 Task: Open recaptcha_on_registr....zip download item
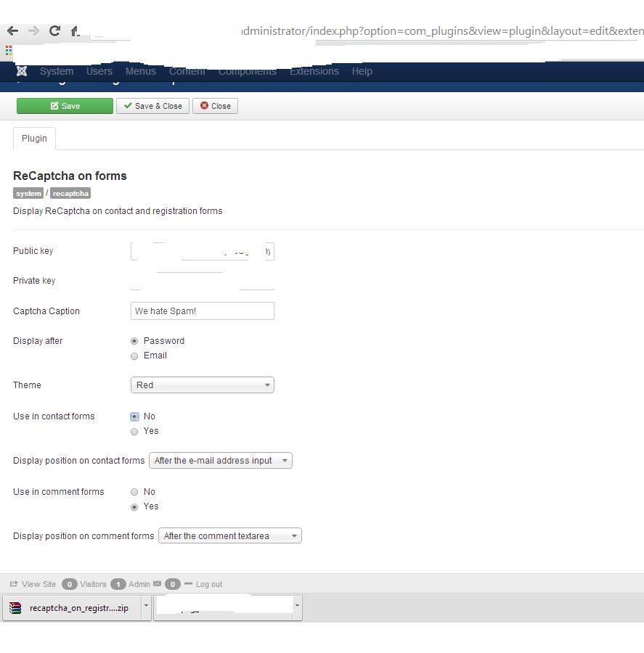coord(72,608)
